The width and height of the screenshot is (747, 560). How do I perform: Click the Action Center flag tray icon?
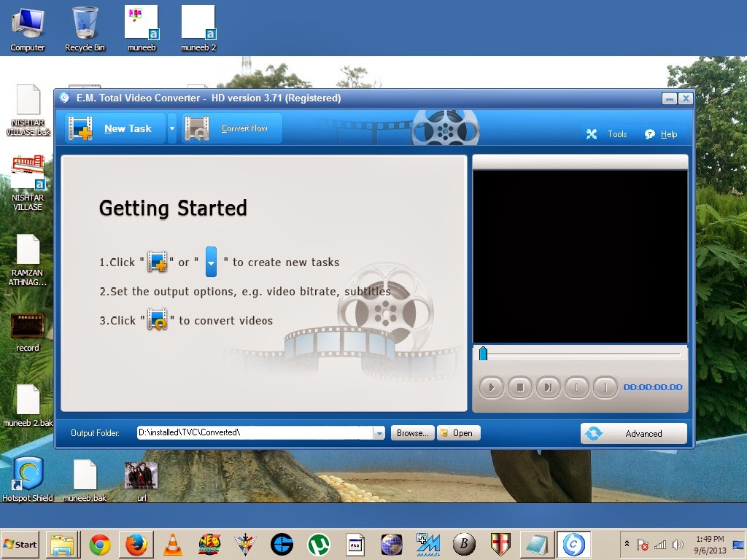(642, 544)
